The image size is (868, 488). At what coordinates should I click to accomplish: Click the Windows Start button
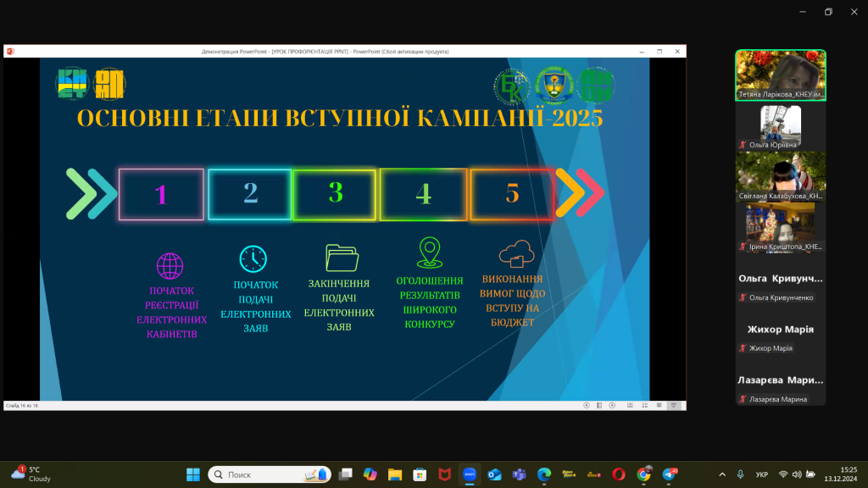click(192, 474)
